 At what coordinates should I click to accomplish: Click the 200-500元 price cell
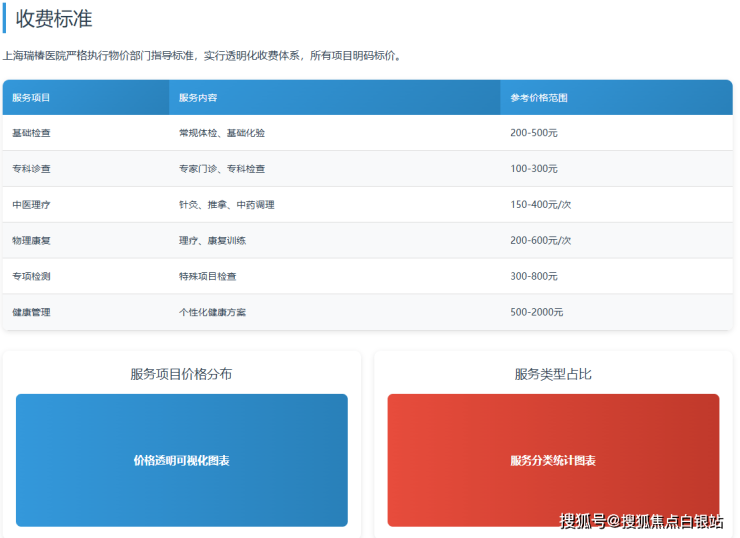tap(534, 133)
